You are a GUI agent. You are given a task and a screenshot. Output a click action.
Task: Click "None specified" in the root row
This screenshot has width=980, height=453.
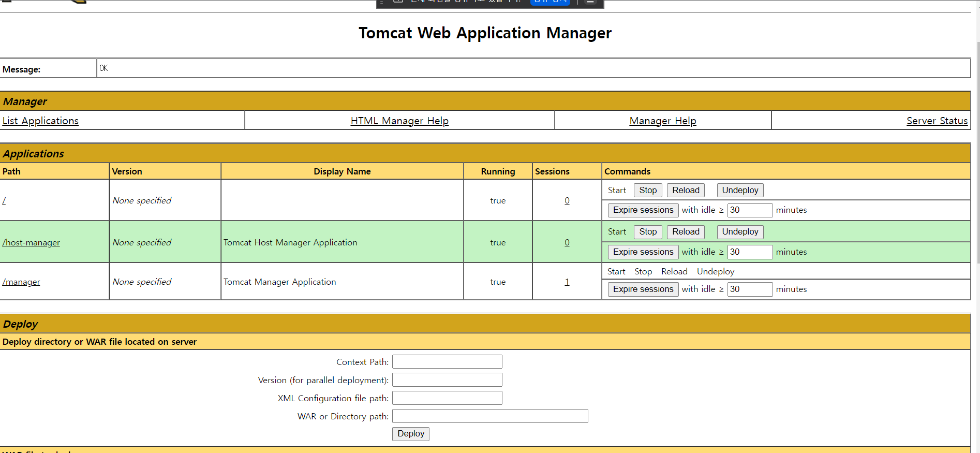[x=142, y=200]
